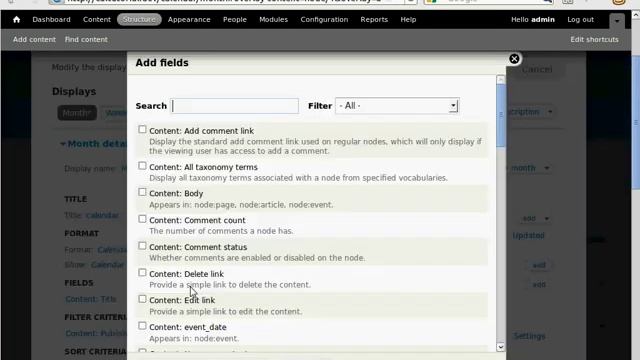This screenshot has height=360, width=640.
Task: Select the Content: event_date checkbox
Action: tap(142, 326)
